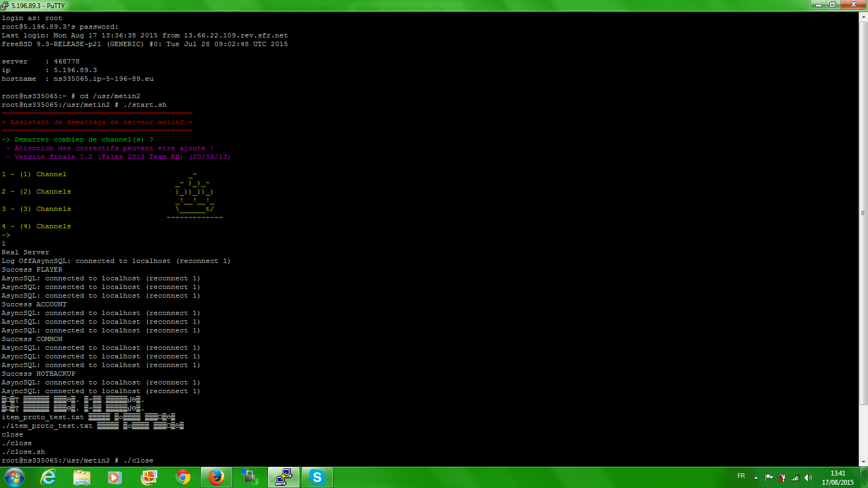Open Windows Media Player from taskbar
This screenshot has width=868, height=488.
point(114,478)
